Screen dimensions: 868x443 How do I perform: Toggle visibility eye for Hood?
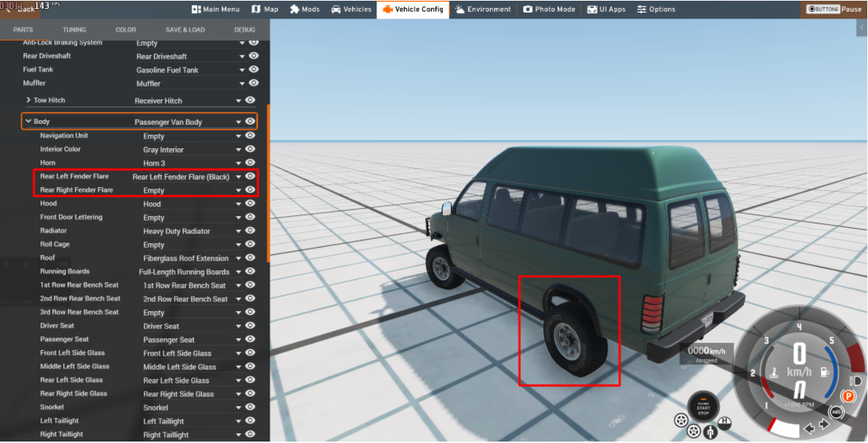pos(251,203)
